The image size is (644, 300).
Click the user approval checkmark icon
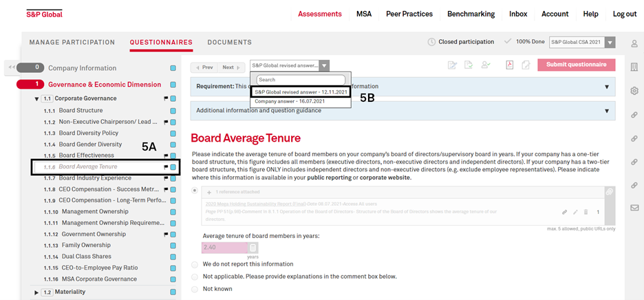486,65
